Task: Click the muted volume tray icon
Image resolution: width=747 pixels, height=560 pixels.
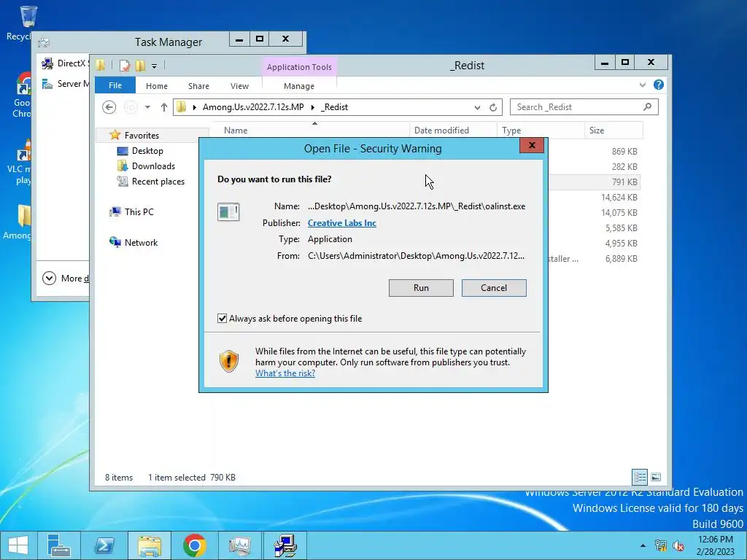Action: pyautogui.click(x=678, y=545)
